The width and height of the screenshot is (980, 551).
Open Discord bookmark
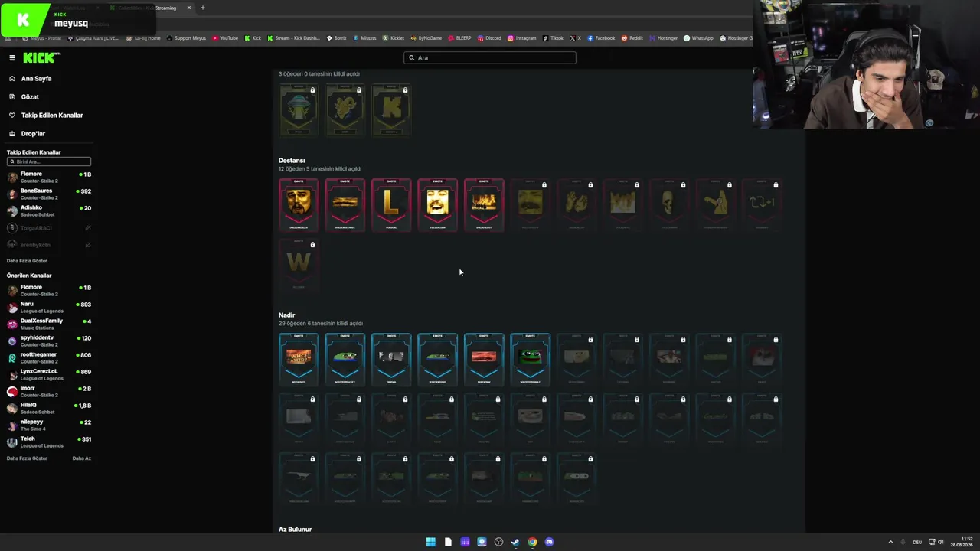click(489, 38)
